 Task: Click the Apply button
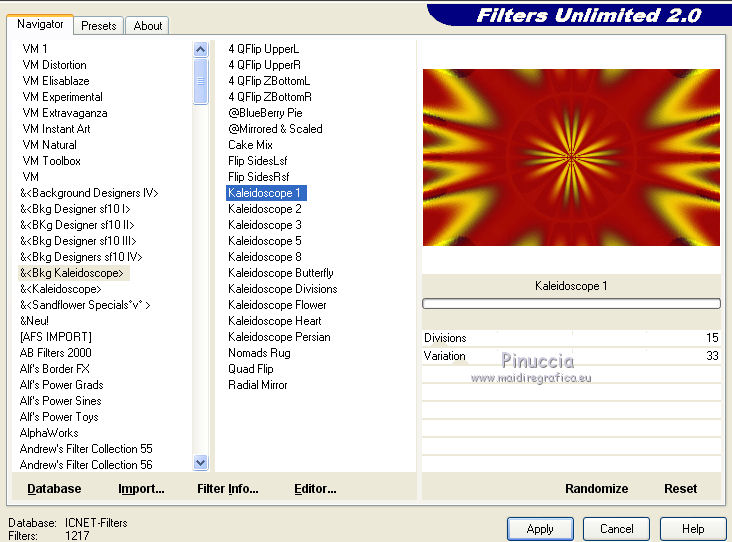pyautogui.click(x=540, y=529)
